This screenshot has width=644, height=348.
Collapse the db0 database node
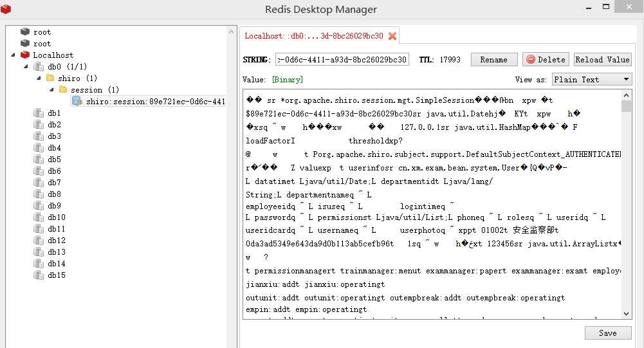[x=26, y=66]
